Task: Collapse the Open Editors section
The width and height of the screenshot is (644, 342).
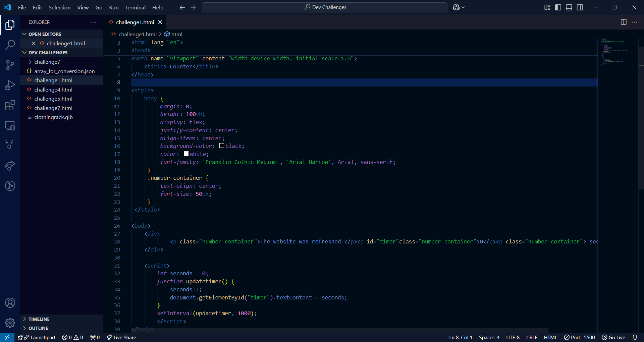Action: (45, 34)
